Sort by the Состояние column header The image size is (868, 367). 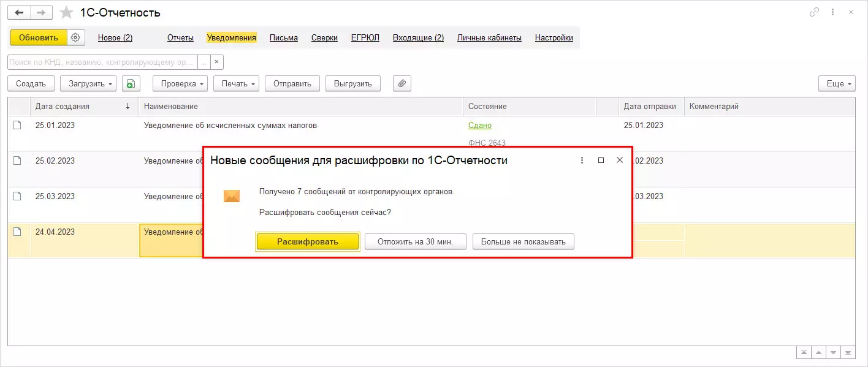pyautogui.click(x=530, y=106)
